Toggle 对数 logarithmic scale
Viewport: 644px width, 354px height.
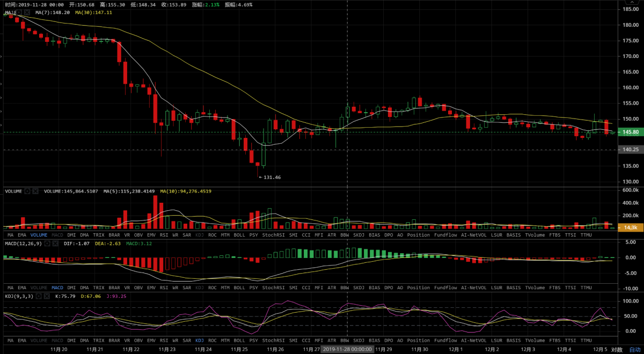pyautogui.click(x=617, y=349)
